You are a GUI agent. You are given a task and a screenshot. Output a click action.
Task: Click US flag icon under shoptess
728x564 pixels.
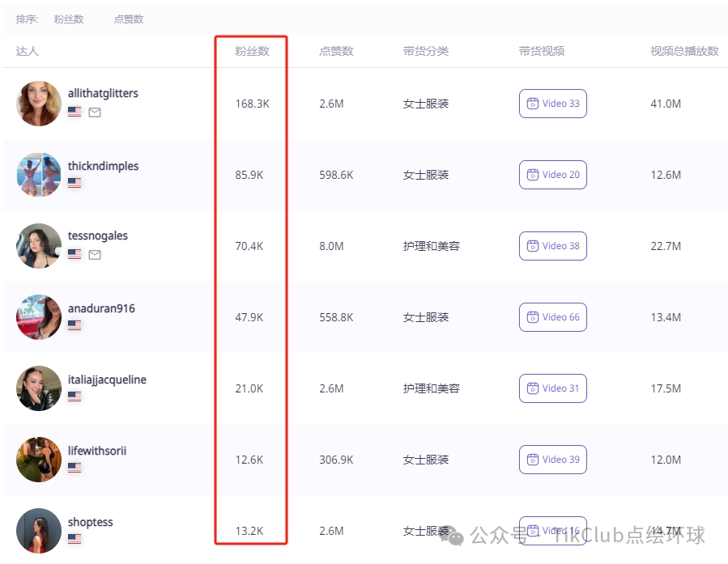point(75,539)
